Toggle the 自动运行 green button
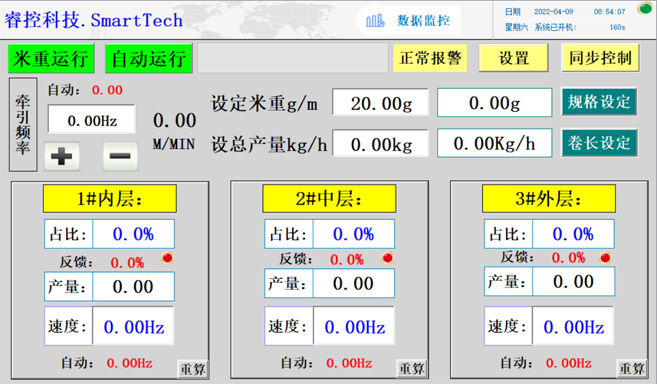Image resolution: width=657 pixels, height=384 pixels. coord(148,59)
